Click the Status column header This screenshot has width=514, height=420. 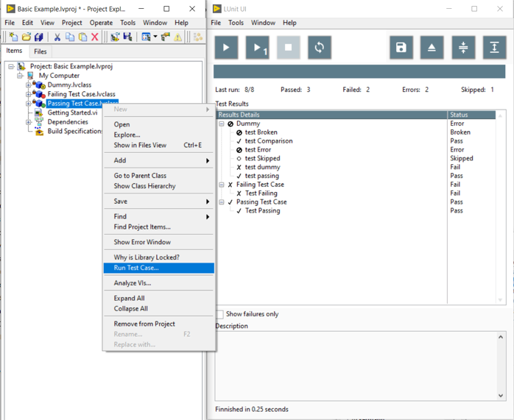tap(472, 115)
